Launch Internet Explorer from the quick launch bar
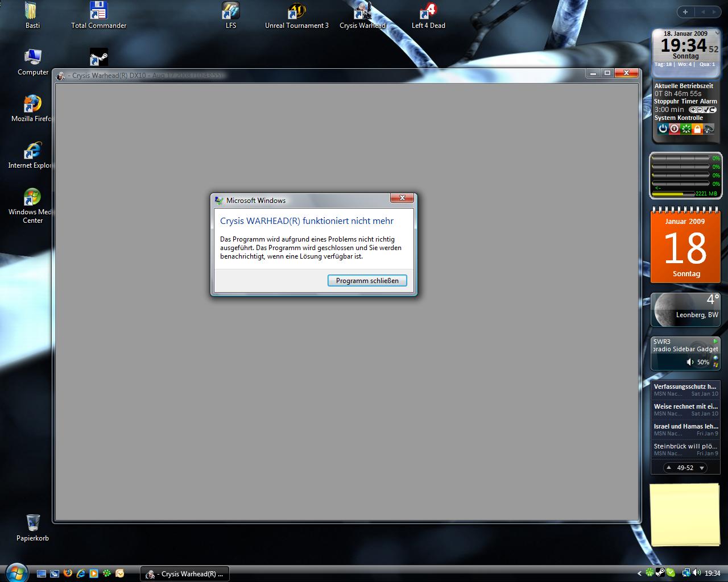This screenshot has width=728, height=582. 81,573
